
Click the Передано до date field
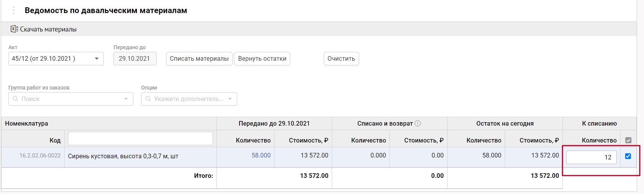[x=135, y=59]
